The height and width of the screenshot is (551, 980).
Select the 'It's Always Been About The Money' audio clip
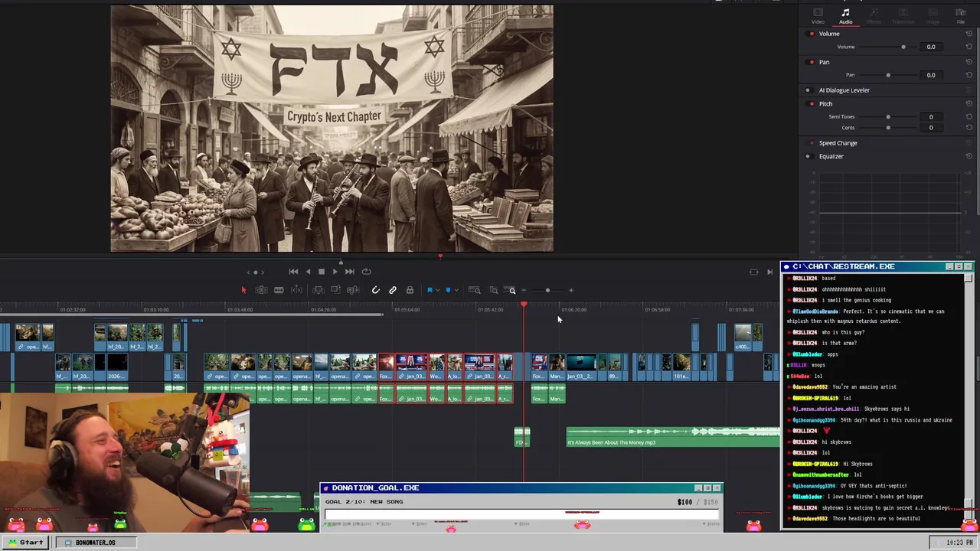[x=673, y=438]
